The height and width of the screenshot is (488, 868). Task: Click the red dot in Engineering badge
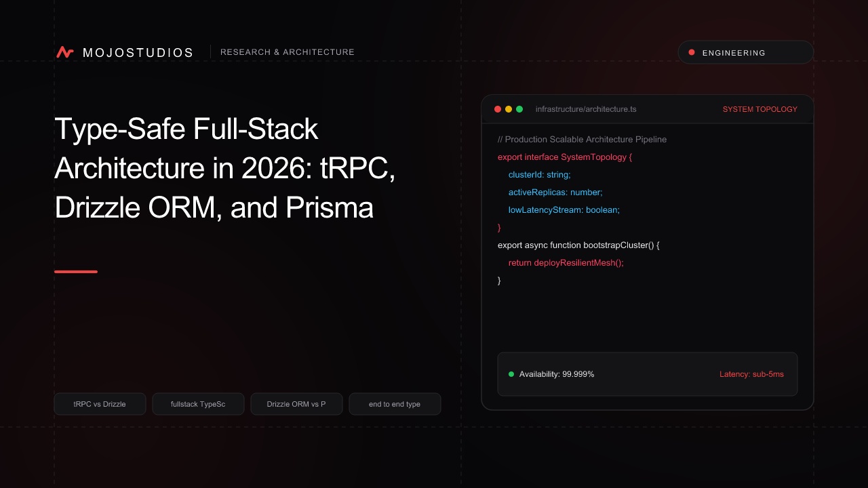point(692,52)
